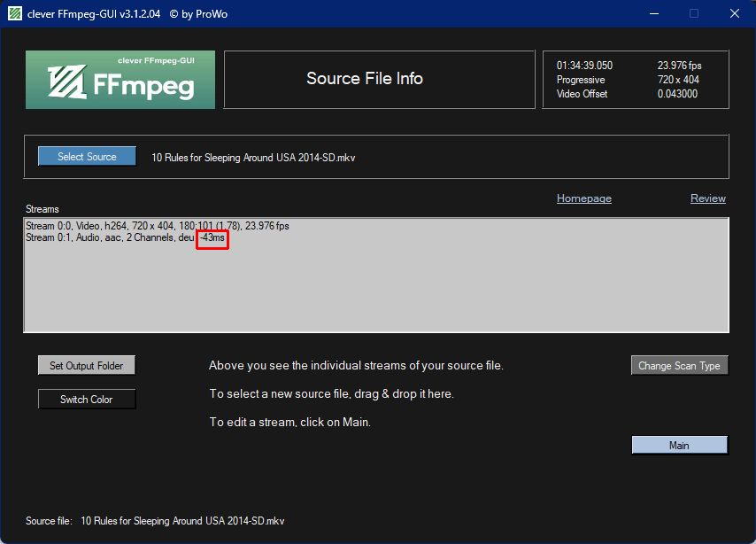The height and width of the screenshot is (544, 756).
Task: Click the 'Above you see' hint text
Action: (356, 365)
